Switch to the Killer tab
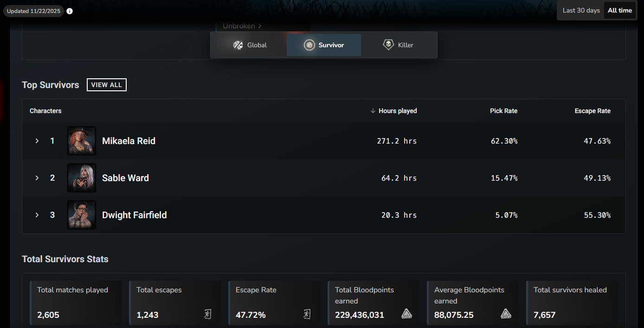The height and width of the screenshot is (328, 644). coord(398,45)
